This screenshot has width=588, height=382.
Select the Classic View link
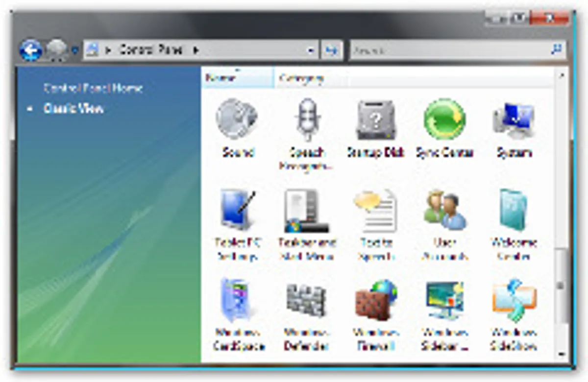(x=73, y=108)
